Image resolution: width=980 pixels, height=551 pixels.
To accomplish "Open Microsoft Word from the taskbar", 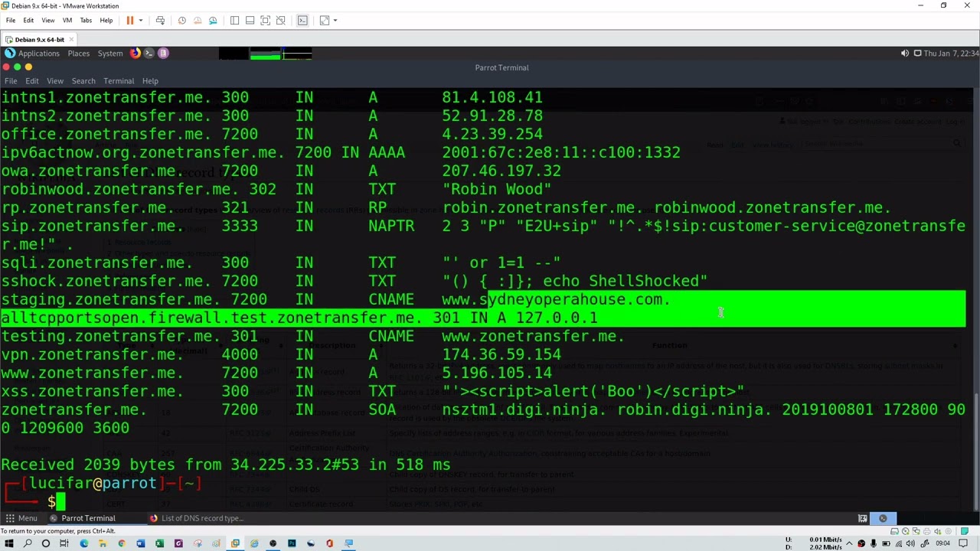I will pyautogui.click(x=141, y=543).
